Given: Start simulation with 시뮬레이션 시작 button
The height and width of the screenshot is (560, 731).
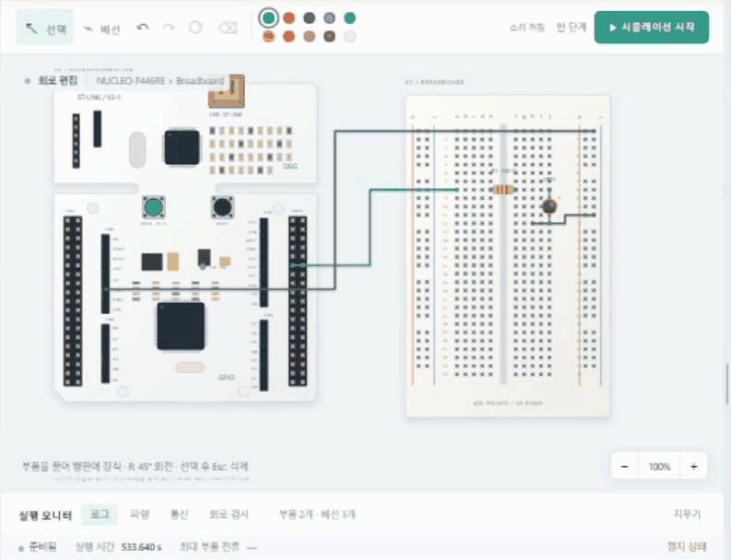Looking at the screenshot, I should point(652,28).
